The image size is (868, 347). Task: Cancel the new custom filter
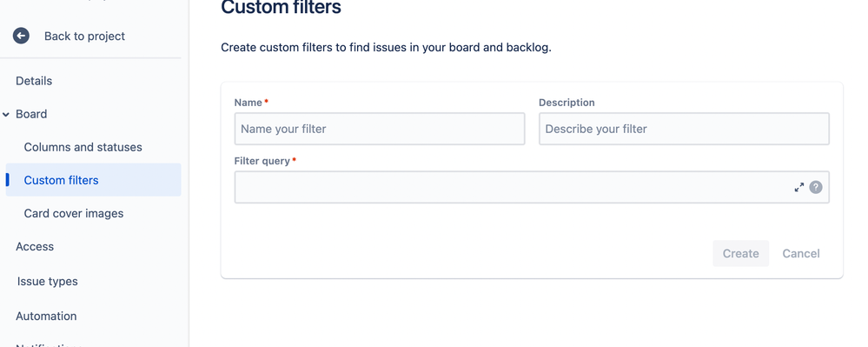click(x=800, y=253)
